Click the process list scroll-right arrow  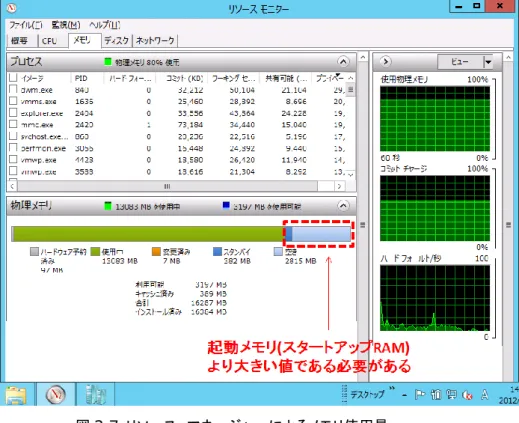[x=339, y=186]
